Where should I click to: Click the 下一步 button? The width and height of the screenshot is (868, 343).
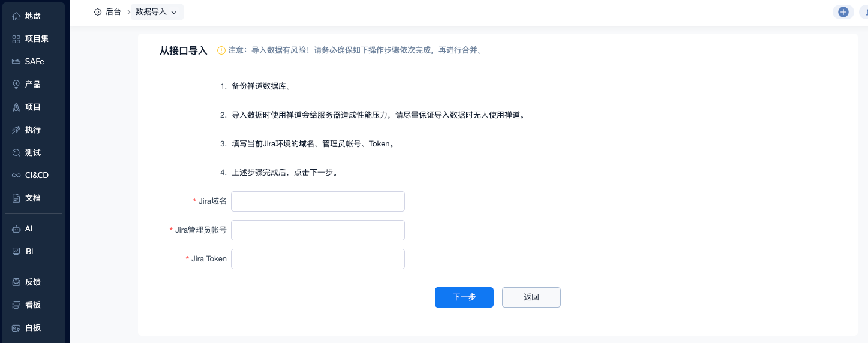[464, 297]
